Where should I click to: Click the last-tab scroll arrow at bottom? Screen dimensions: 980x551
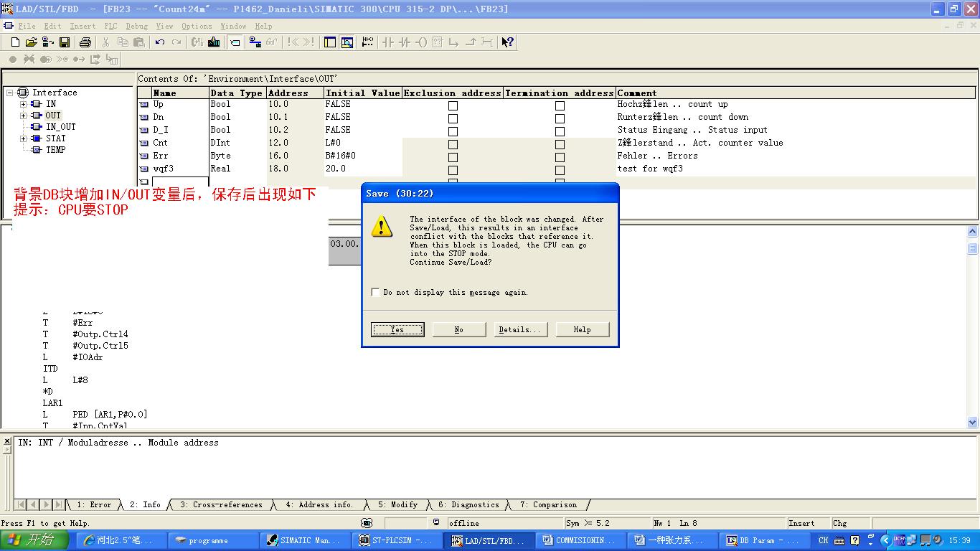(60, 504)
